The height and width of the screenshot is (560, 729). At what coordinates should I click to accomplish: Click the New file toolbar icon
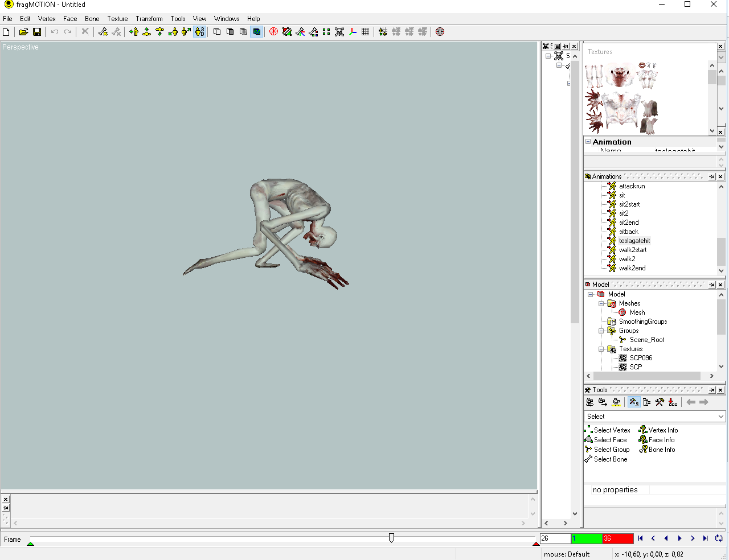tap(6, 32)
